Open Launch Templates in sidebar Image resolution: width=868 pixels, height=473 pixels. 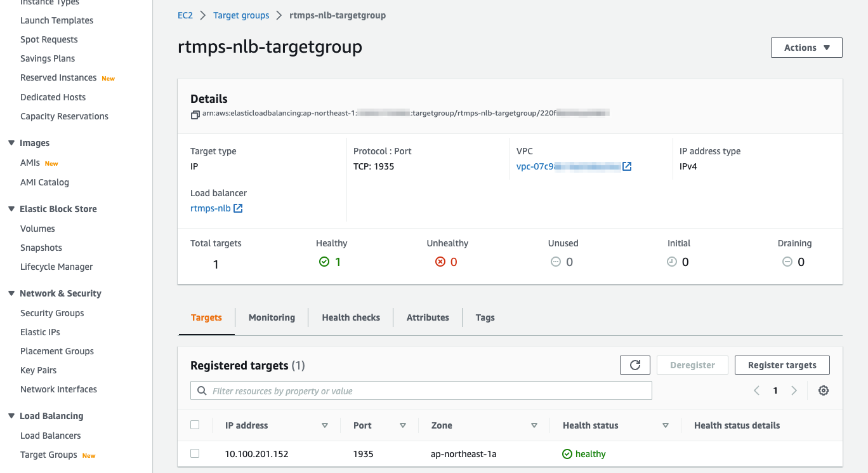tap(56, 20)
